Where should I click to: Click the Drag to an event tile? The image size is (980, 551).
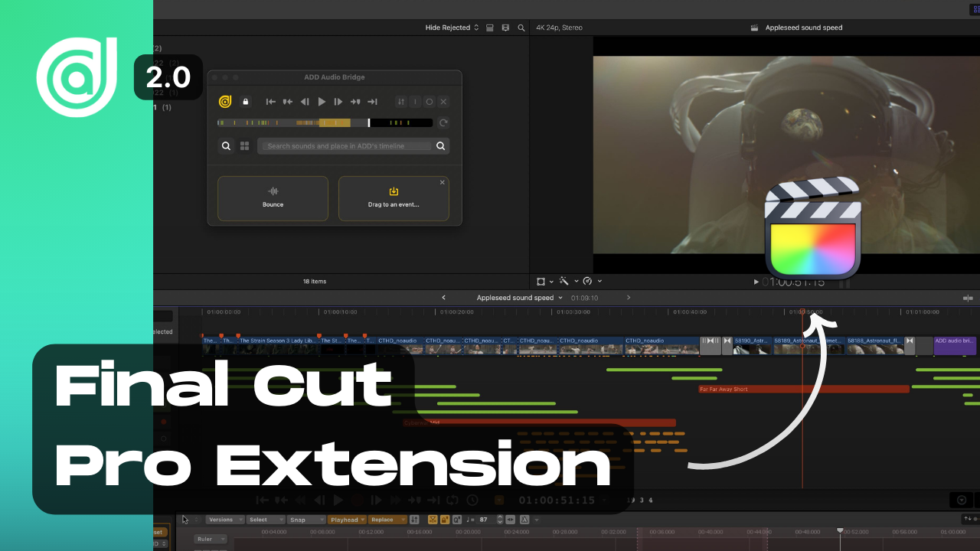click(394, 198)
